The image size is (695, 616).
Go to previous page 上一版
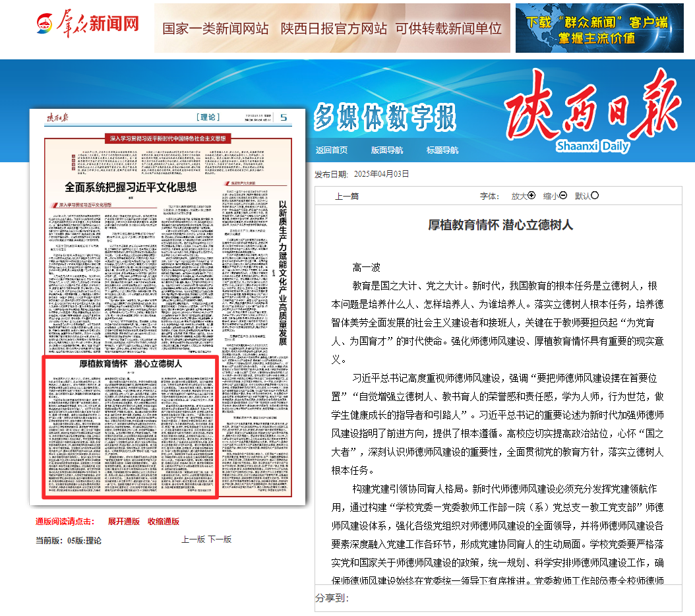tap(193, 539)
